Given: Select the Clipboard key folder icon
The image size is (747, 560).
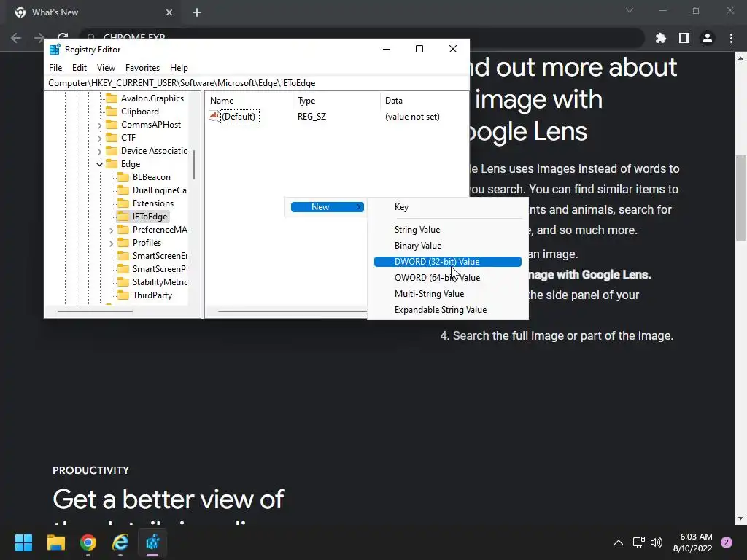Looking at the screenshot, I should point(112,112).
